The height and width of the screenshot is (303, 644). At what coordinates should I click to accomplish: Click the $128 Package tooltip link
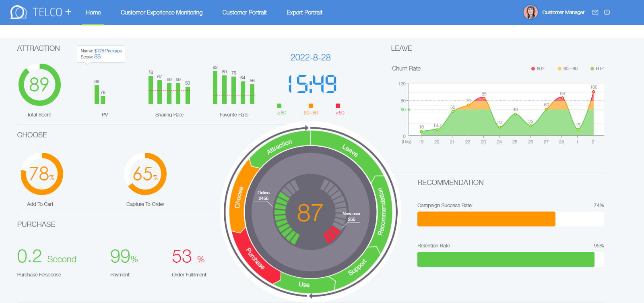click(108, 51)
